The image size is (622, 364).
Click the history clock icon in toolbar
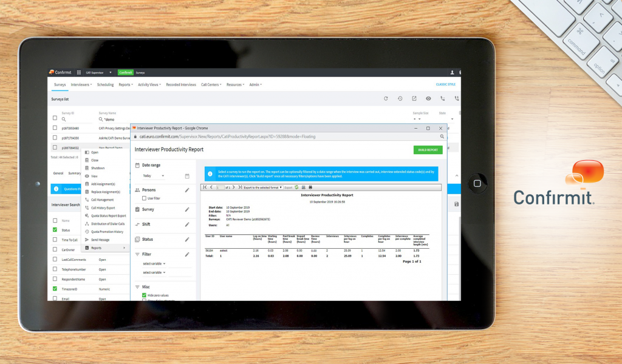400,98
